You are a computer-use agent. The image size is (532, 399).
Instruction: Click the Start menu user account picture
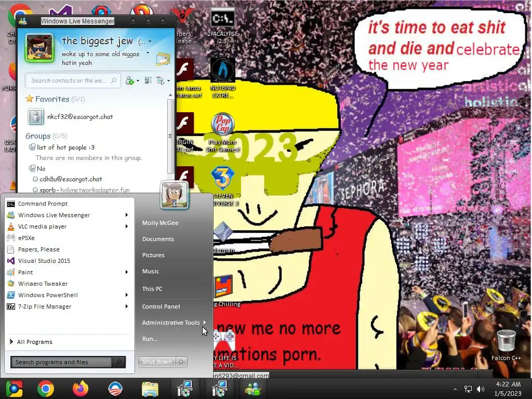175,195
